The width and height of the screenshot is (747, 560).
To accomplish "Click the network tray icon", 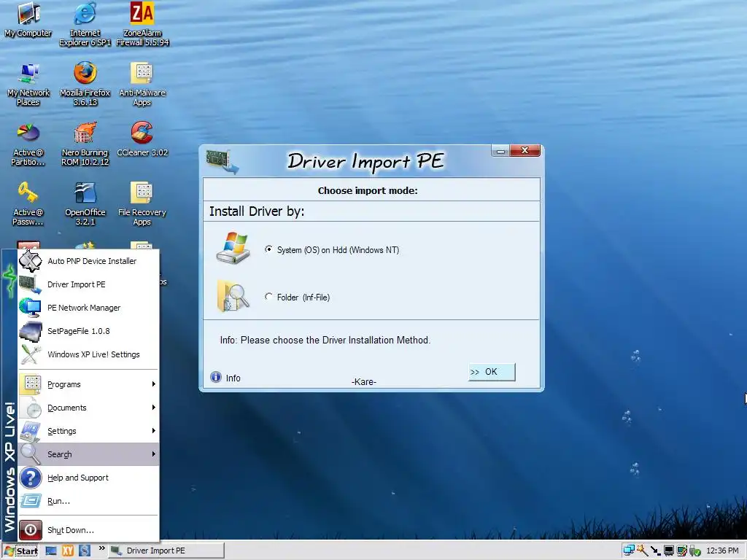I will 629,551.
